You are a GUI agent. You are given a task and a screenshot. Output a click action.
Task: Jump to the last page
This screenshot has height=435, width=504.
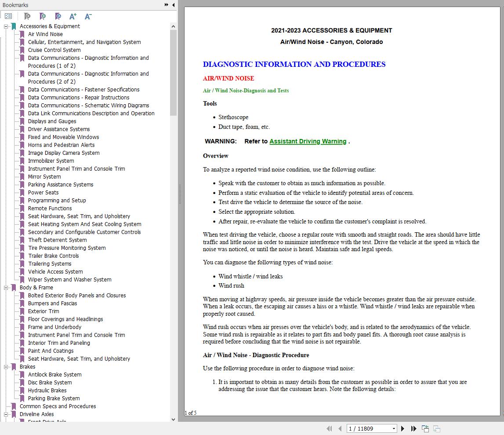[x=413, y=428]
